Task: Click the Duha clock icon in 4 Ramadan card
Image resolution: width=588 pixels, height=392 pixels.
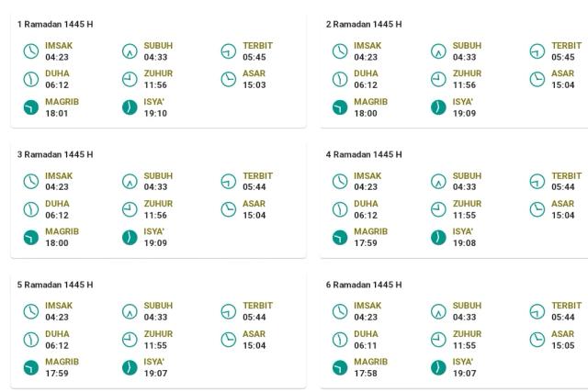Action: coord(340,209)
